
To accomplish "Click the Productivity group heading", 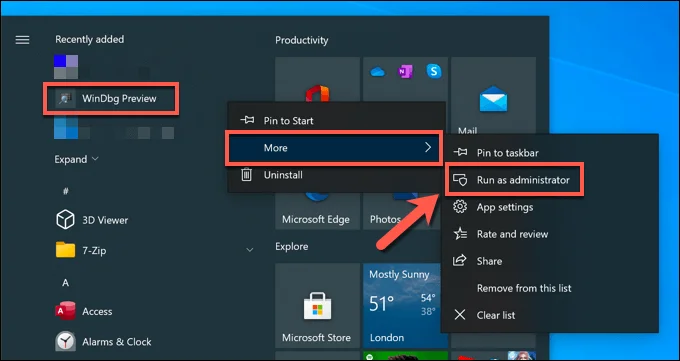I will point(301,40).
